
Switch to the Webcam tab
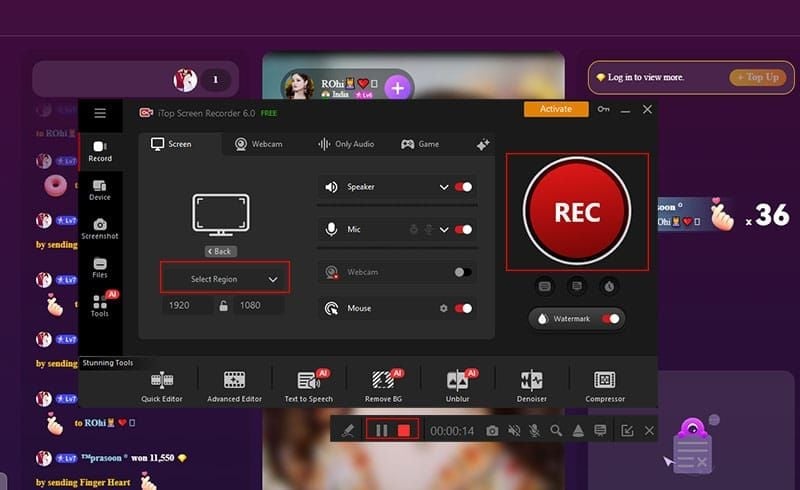[x=259, y=144]
